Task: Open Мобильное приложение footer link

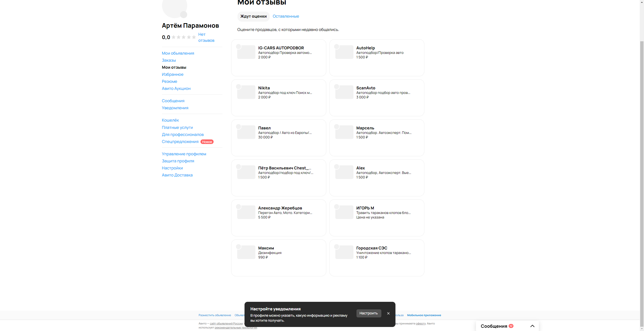Action: (424, 315)
